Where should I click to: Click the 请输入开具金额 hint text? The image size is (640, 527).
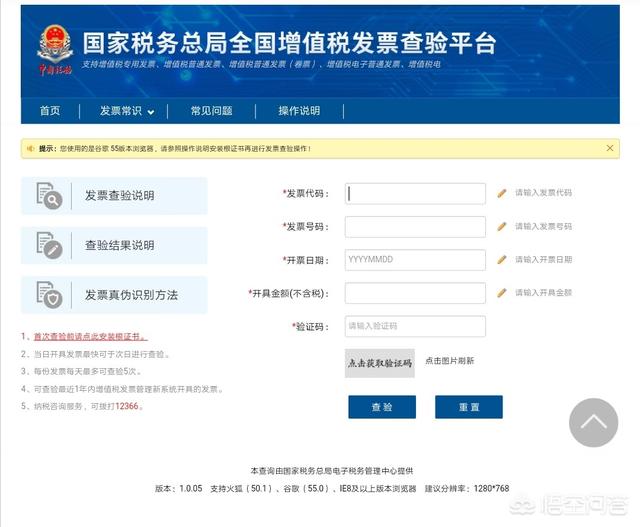(x=543, y=293)
